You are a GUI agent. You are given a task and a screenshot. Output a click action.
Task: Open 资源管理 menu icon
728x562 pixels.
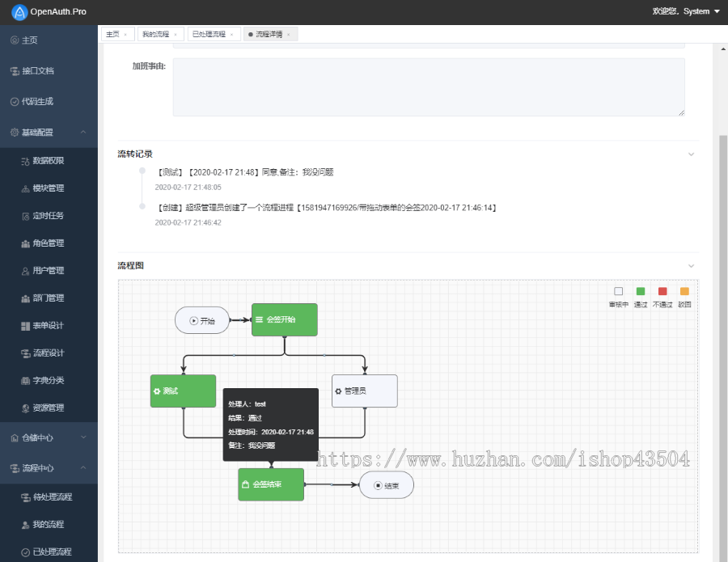tap(26, 408)
